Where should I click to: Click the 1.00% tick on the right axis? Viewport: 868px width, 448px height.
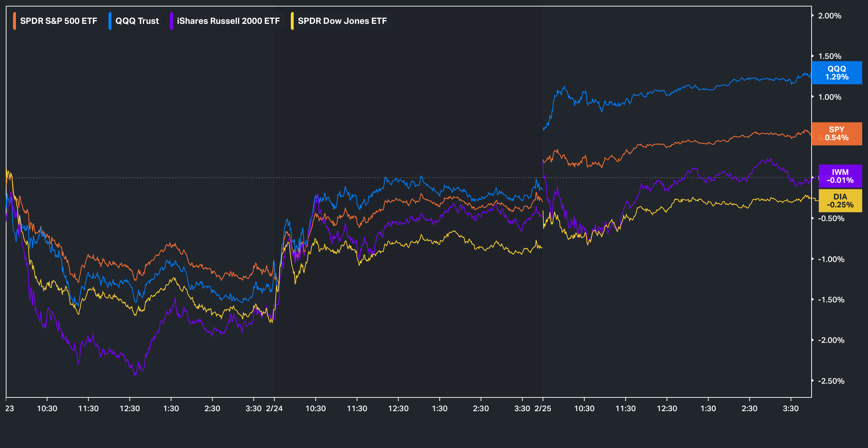pyautogui.click(x=830, y=97)
